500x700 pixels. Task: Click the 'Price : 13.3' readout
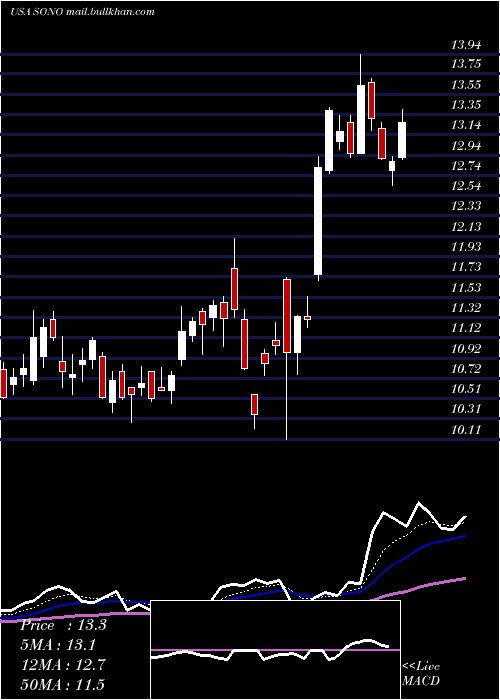coord(63,625)
